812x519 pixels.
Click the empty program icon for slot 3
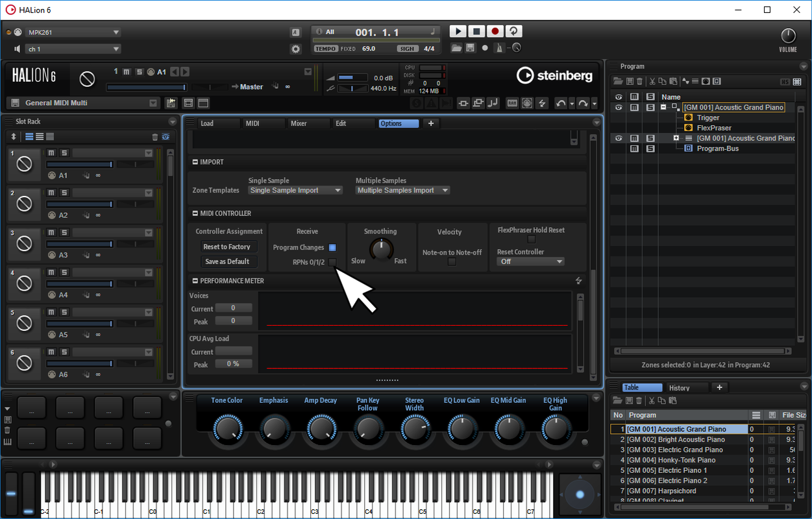24,243
